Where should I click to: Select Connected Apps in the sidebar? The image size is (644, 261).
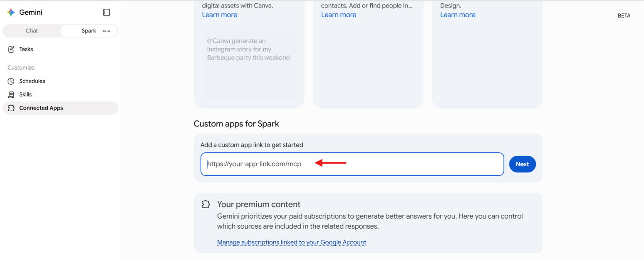[x=60, y=108]
